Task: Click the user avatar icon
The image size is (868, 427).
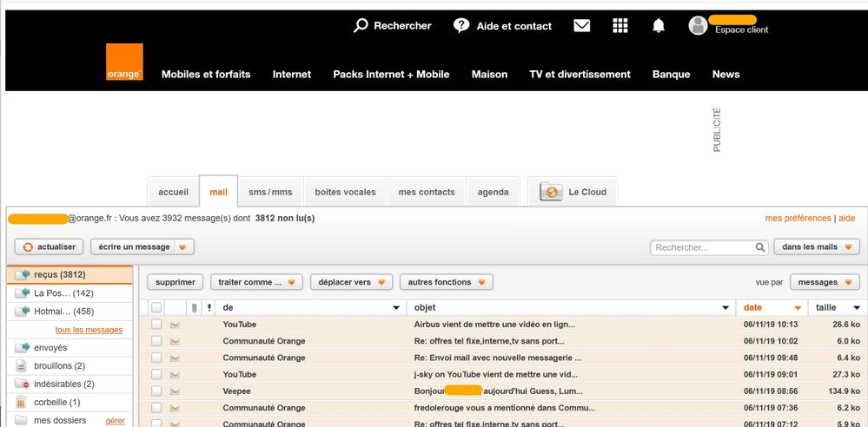Action: (698, 25)
